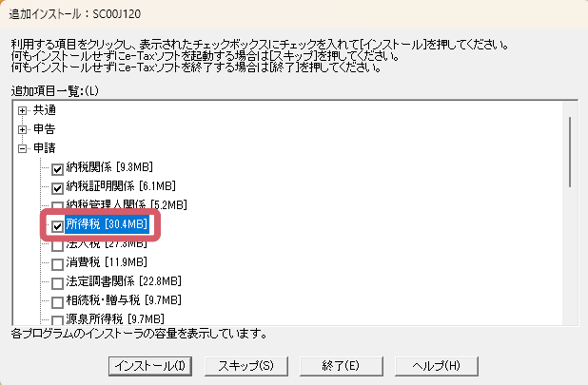This screenshot has width=588, height=385.
Task: Select the 共通 tree item label
Action: click(45, 110)
